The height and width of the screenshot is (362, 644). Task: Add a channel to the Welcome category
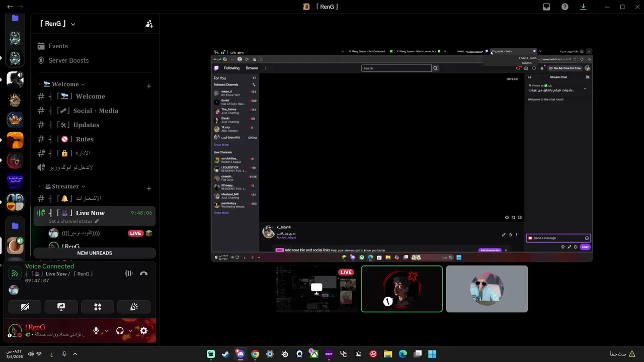click(148, 86)
